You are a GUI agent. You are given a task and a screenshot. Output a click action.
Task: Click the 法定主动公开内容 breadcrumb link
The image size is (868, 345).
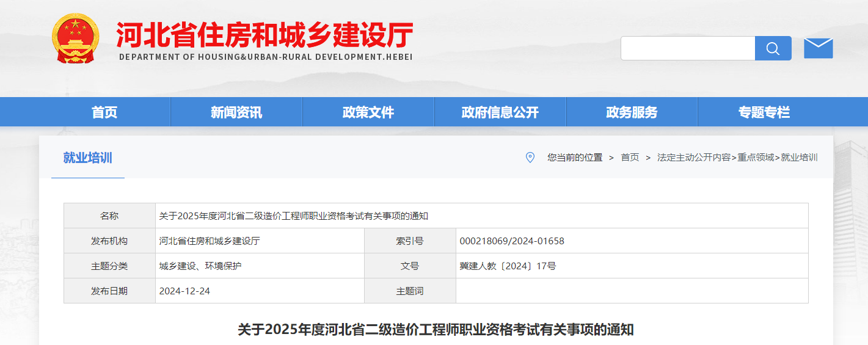694,158
